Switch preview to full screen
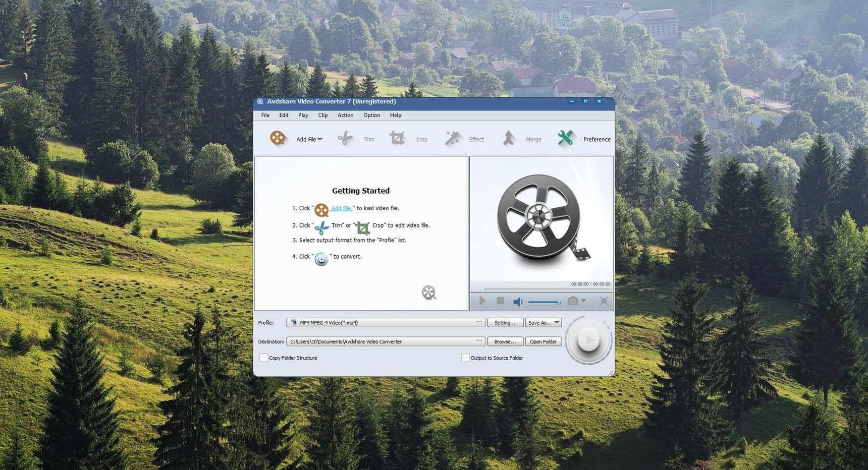The width and height of the screenshot is (868, 470). (604, 301)
